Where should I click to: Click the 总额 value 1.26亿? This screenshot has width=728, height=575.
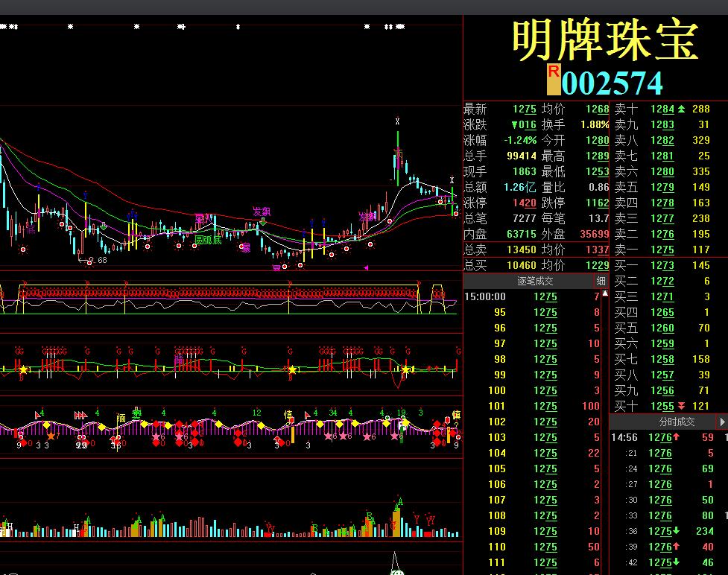coord(520,187)
